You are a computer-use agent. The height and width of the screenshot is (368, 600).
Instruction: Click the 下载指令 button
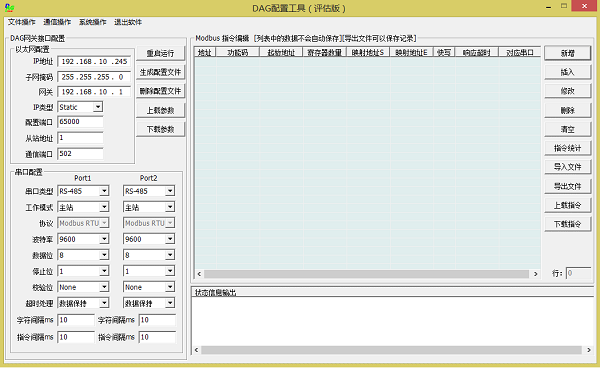567,224
